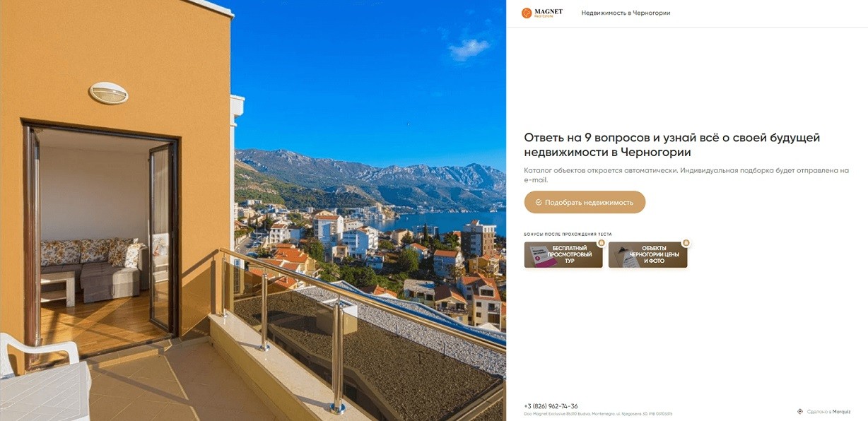
Task: Click the MAGNET Real Estate wordmark
Action: point(548,13)
